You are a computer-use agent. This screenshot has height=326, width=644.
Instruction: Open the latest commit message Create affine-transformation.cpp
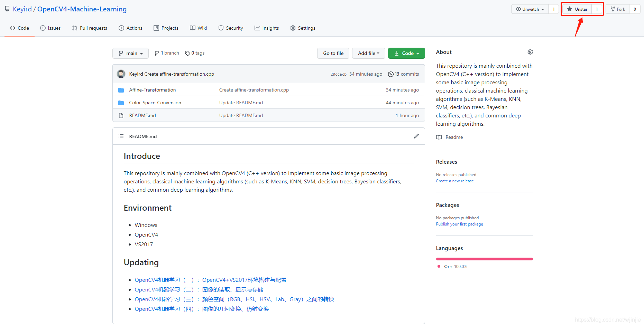(179, 74)
